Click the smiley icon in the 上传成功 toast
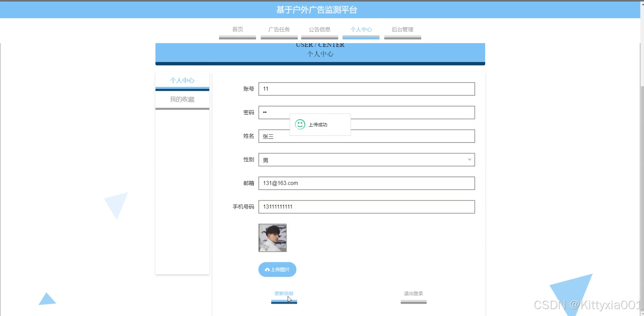Viewport: 644px width, 316px height. pos(300,124)
